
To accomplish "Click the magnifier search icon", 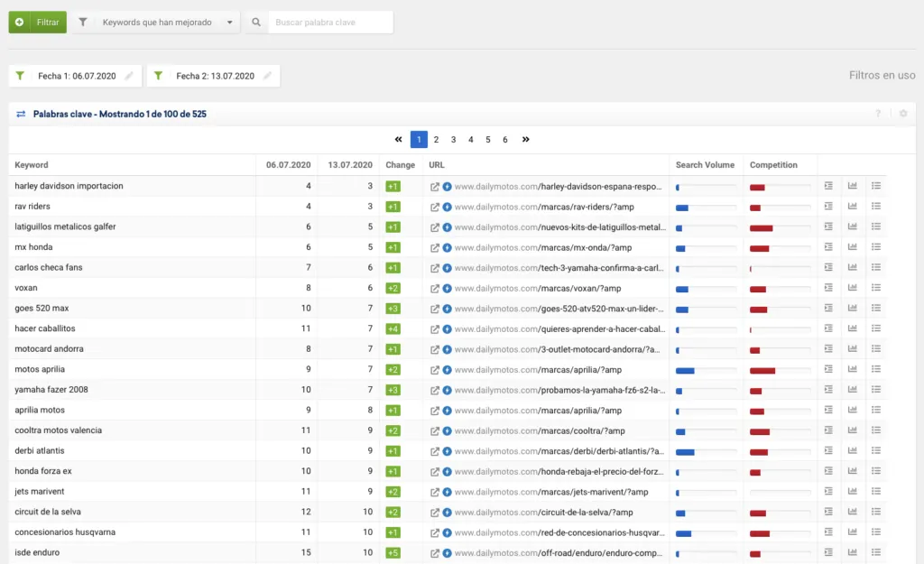I will [x=256, y=23].
